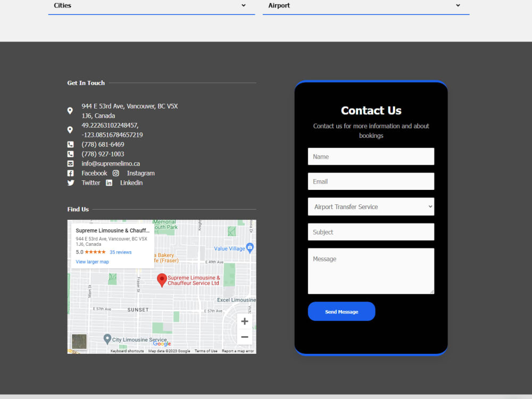
Task: Zoom in the map with plus button
Action: pyautogui.click(x=245, y=321)
